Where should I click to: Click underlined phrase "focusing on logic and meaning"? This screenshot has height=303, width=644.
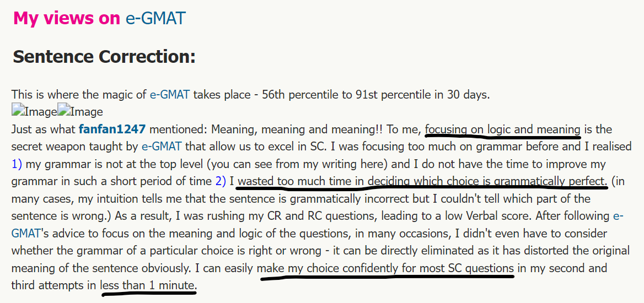[503, 129]
